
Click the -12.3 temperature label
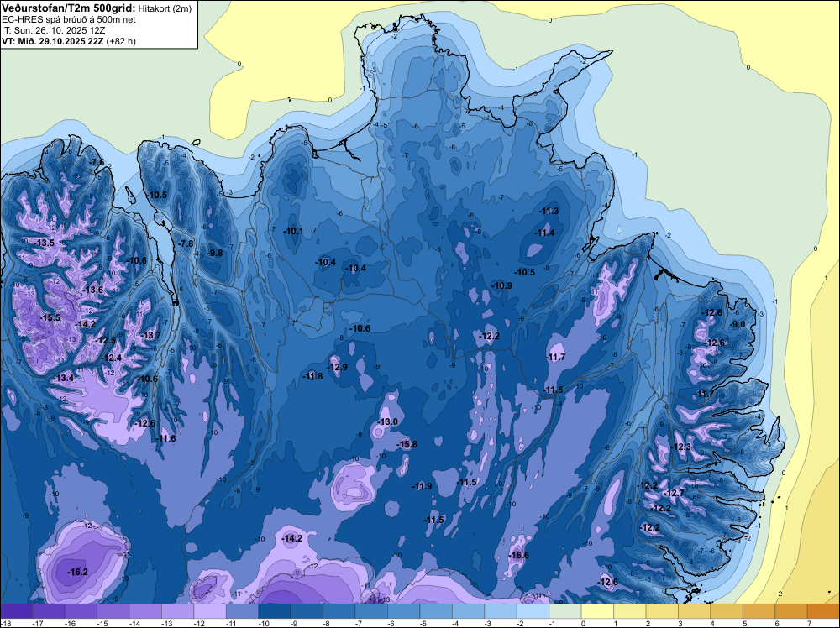click(x=681, y=447)
